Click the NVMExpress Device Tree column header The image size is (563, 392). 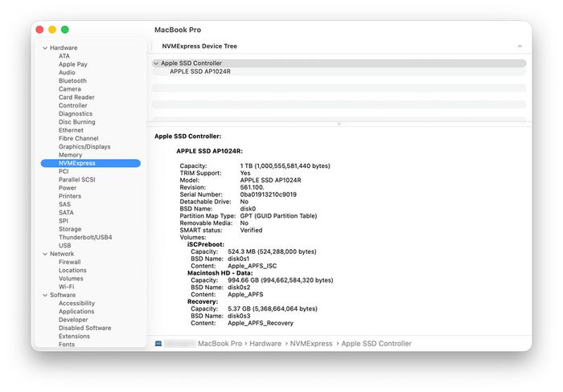point(199,47)
